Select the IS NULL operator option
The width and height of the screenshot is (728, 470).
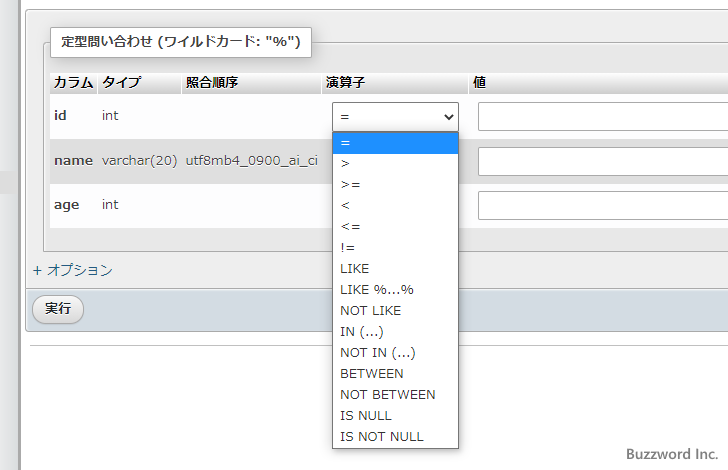pyautogui.click(x=395, y=415)
